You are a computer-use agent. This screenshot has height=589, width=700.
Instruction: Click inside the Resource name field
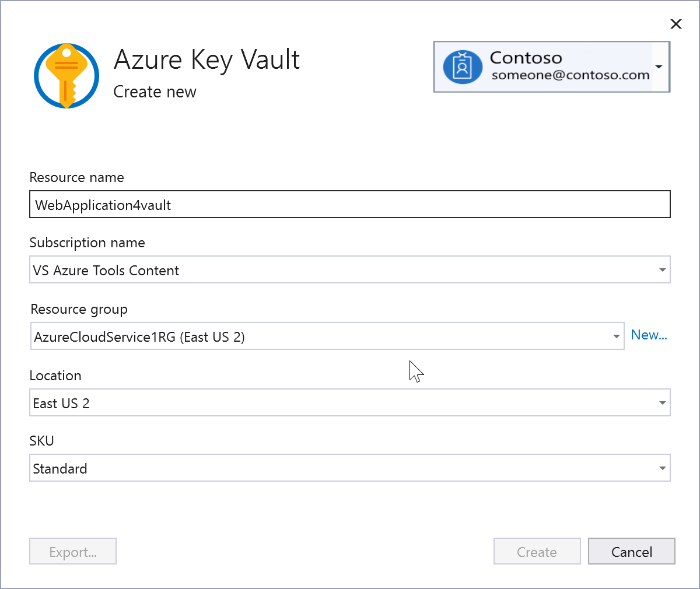pyautogui.click(x=350, y=204)
